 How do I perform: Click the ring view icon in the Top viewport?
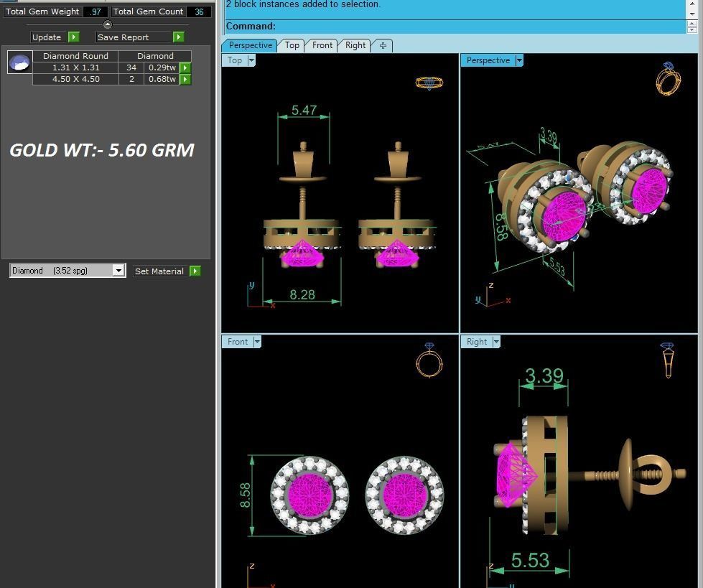click(429, 83)
